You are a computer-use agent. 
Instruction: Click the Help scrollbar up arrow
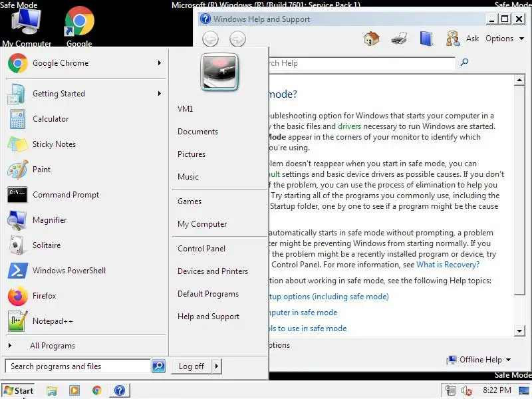[x=519, y=80]
